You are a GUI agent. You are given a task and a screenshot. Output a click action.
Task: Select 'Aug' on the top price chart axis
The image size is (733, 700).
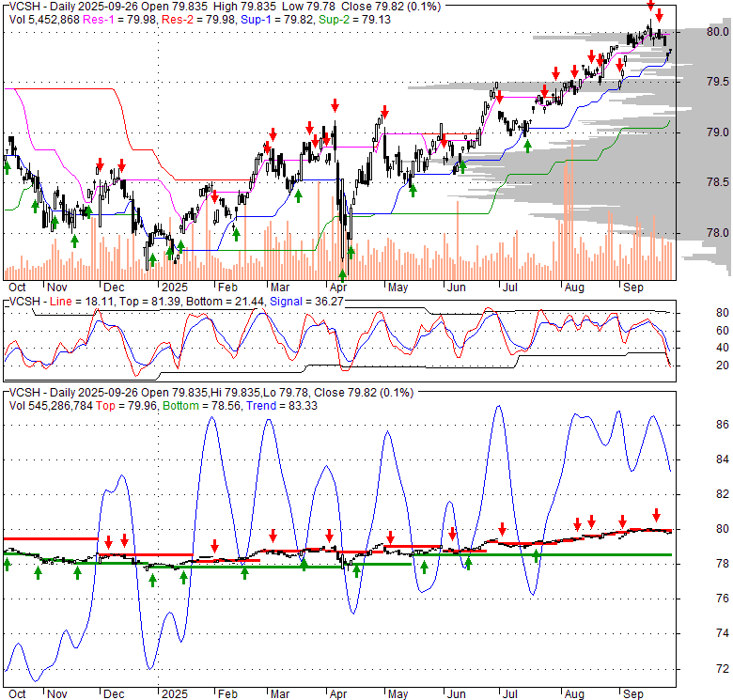(574, 288)
